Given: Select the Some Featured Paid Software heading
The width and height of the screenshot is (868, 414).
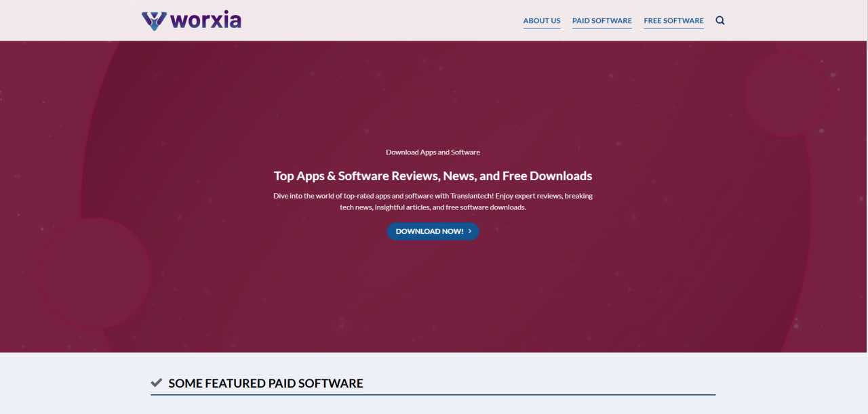Looking at the screenshot, I should (265, 384).
